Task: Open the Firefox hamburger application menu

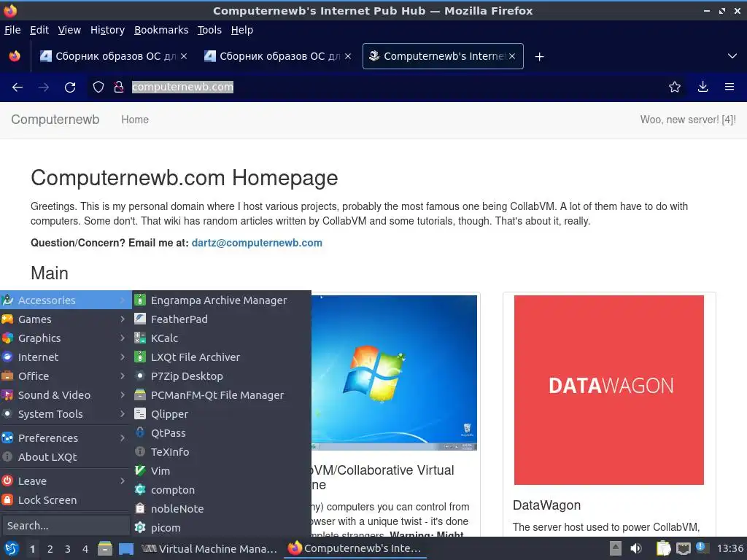Action: [729, 87]
